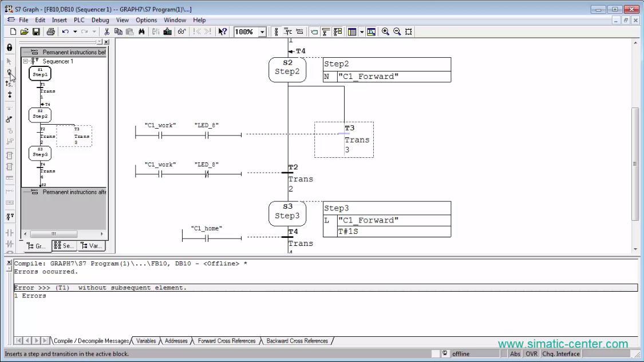Cut selection with scissors icon

click(107, 31)
